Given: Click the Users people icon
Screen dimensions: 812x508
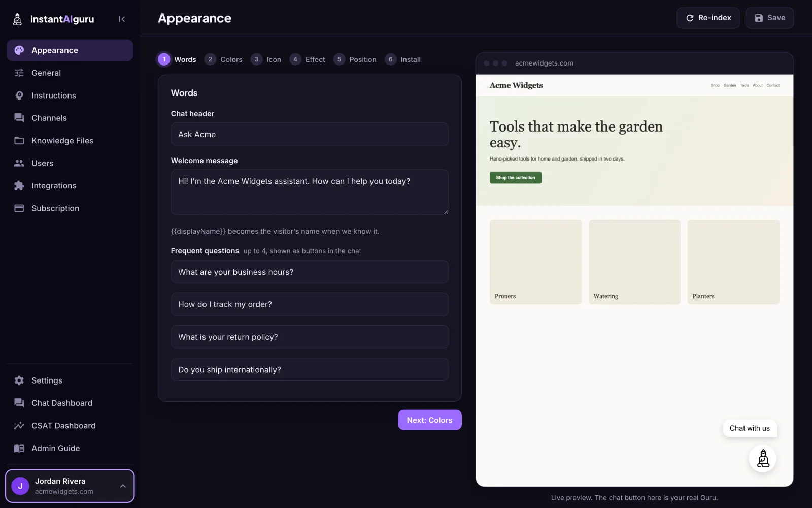Looking at the screenshot, I should tap(19, 163).
